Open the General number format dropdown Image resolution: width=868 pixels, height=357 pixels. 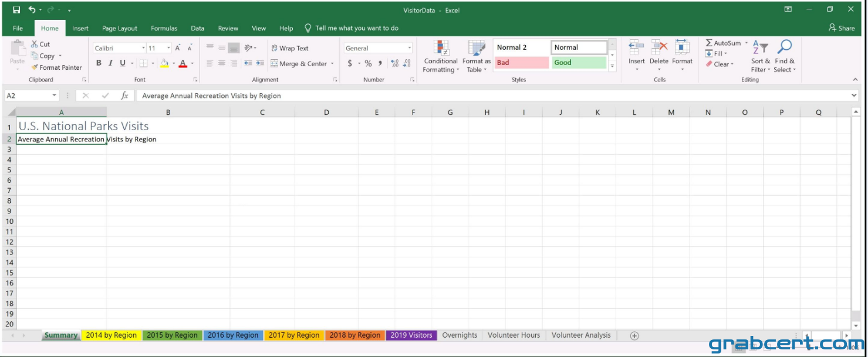(410, 48)
